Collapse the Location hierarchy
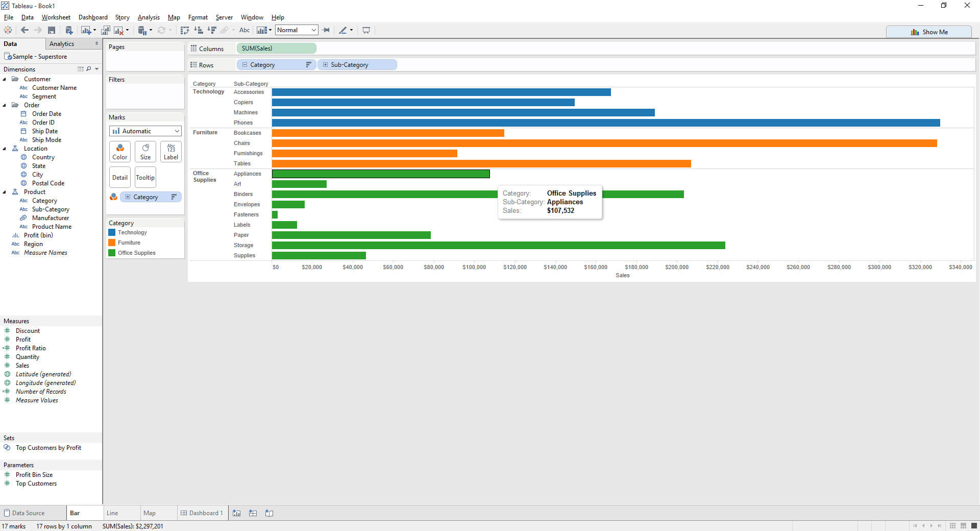The width and height of the screenshot is (980, 531). tap(5, 149)
